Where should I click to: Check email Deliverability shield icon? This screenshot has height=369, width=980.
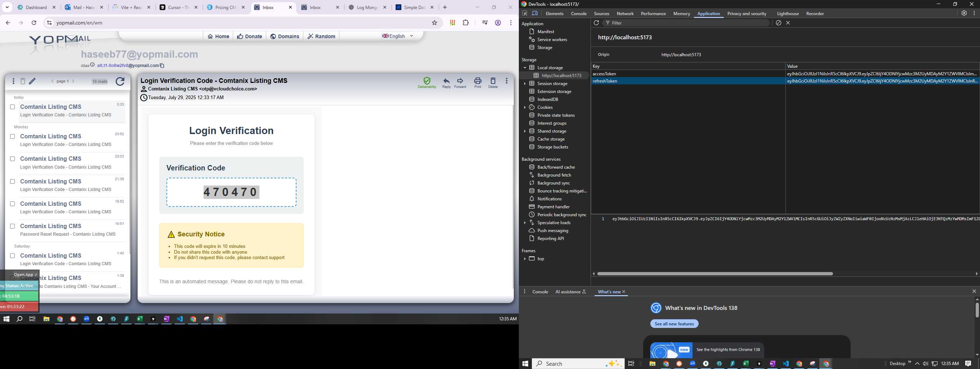pos(427,83)
